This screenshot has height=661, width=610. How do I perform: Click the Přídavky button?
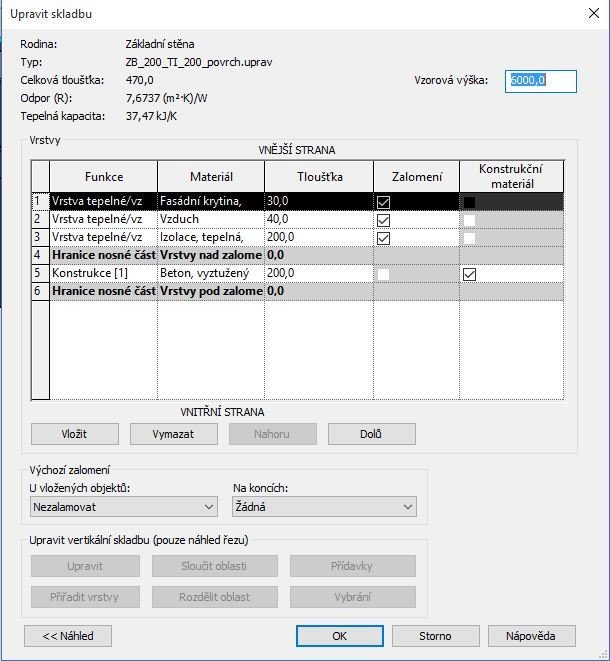[352, 566]
